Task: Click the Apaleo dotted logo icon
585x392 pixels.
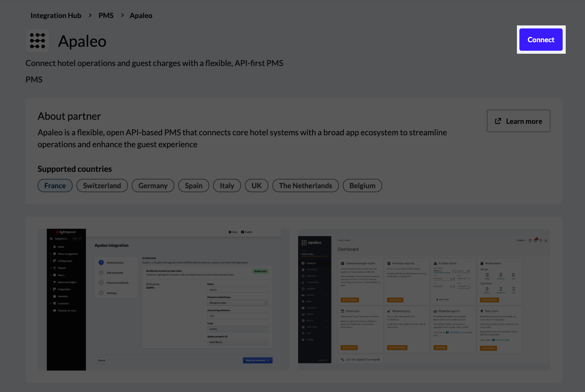Action: pos(38,41)
